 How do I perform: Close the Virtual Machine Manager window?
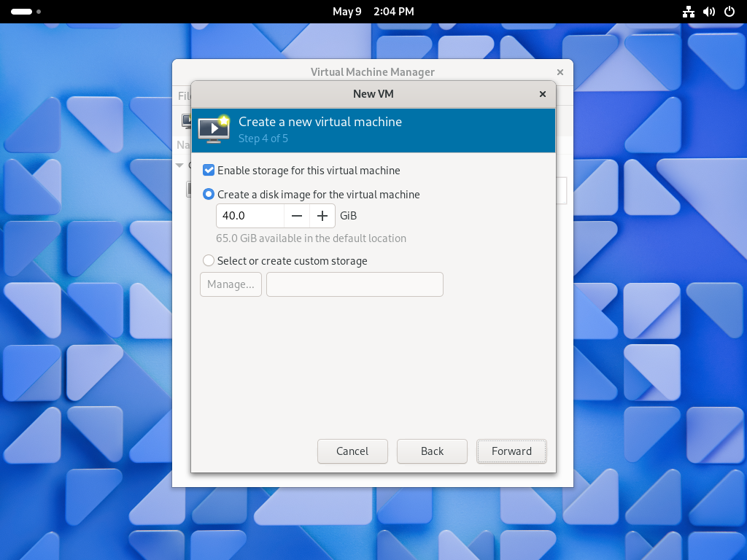click(x=560, y=72)
